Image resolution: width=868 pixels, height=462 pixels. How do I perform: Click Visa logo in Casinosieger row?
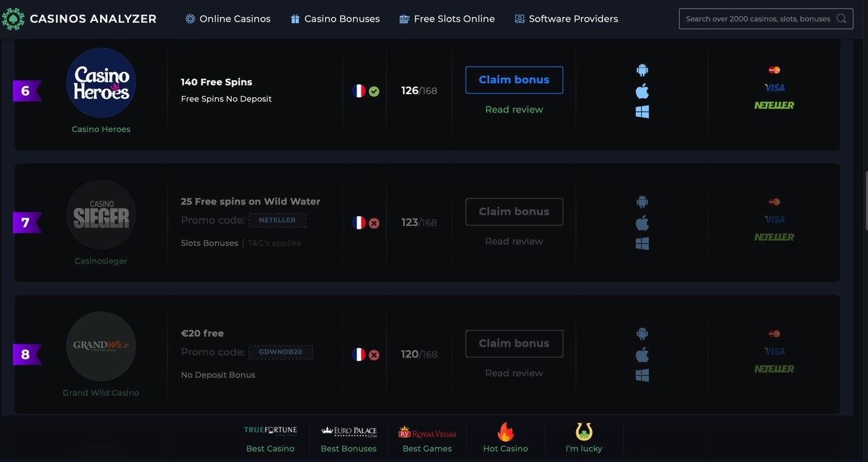pos(774,220)
